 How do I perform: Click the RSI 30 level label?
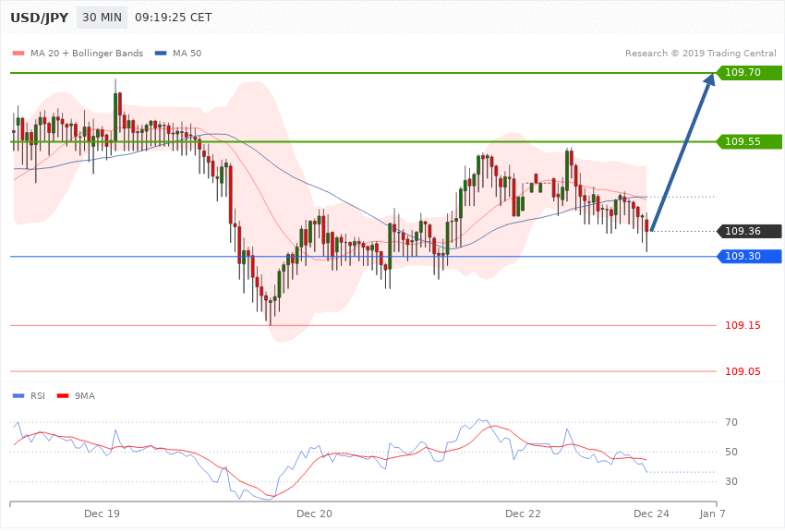click(731, 481)
